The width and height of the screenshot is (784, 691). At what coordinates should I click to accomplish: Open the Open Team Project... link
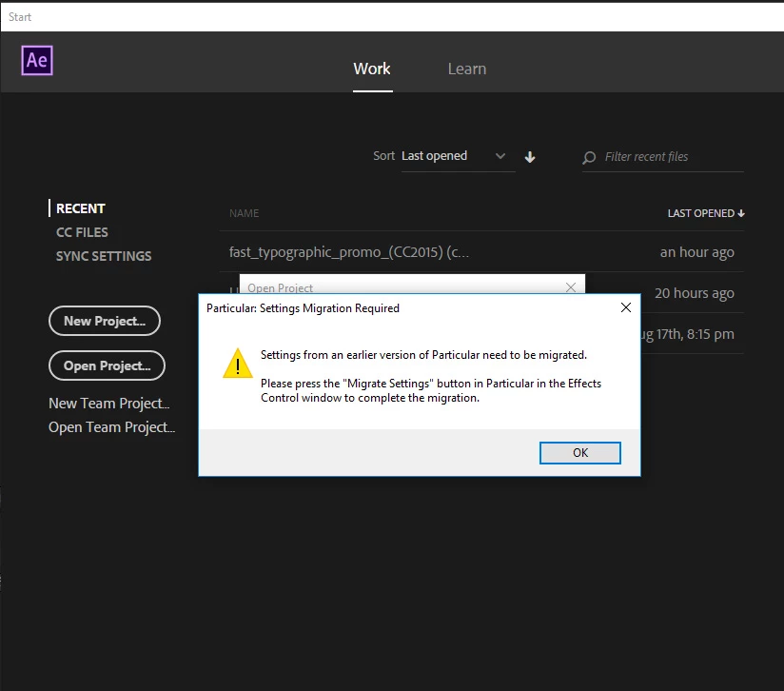(111, 427)
